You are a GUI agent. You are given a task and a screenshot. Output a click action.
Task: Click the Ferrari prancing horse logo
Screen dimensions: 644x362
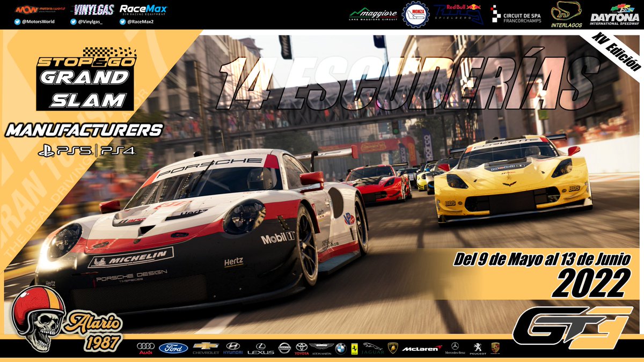[x=354, y=349]
